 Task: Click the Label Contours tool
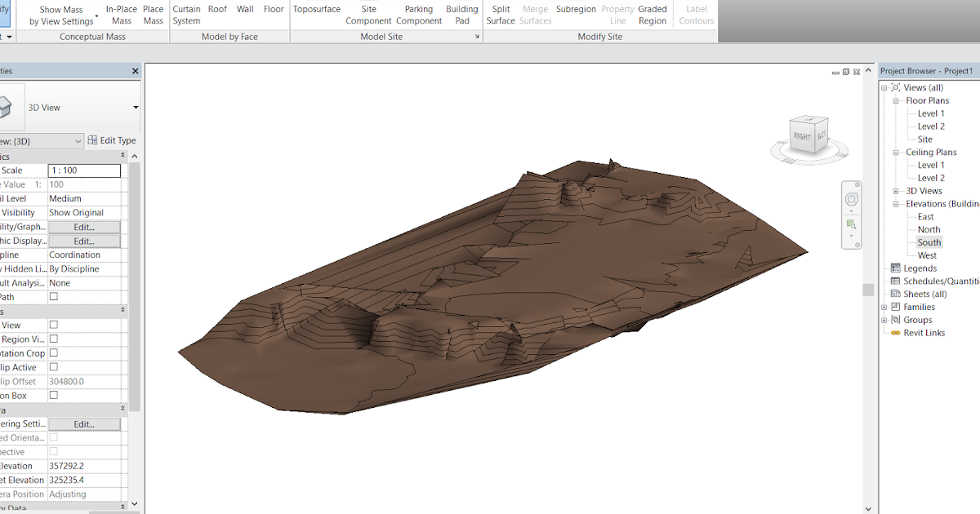click(x=696, y=15)
